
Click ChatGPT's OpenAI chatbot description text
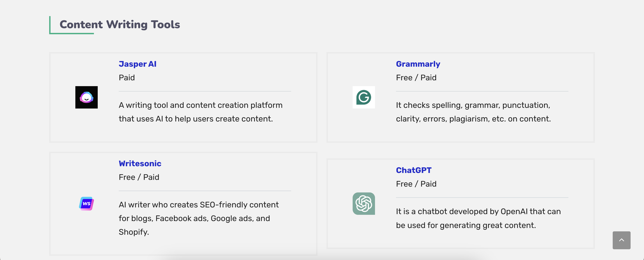click(478, 218)
